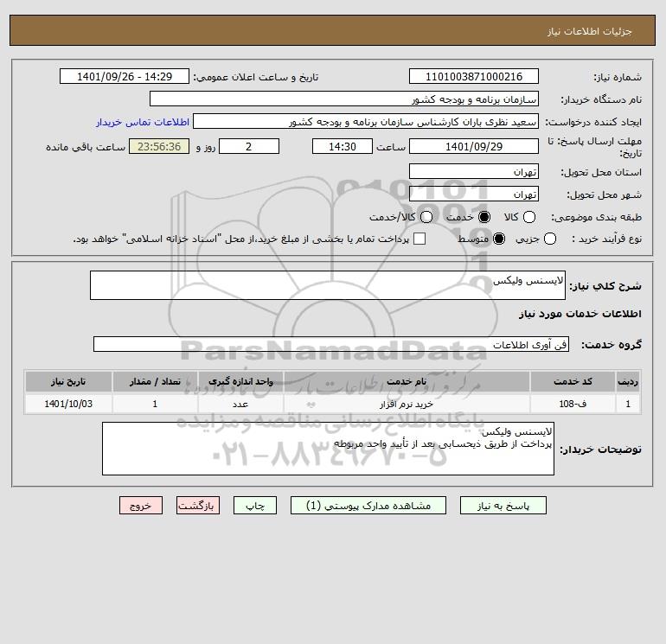This screenshot has width=666, height=644.
Task: Click the عدد unit cell
Action: click(x=240, y=404)
